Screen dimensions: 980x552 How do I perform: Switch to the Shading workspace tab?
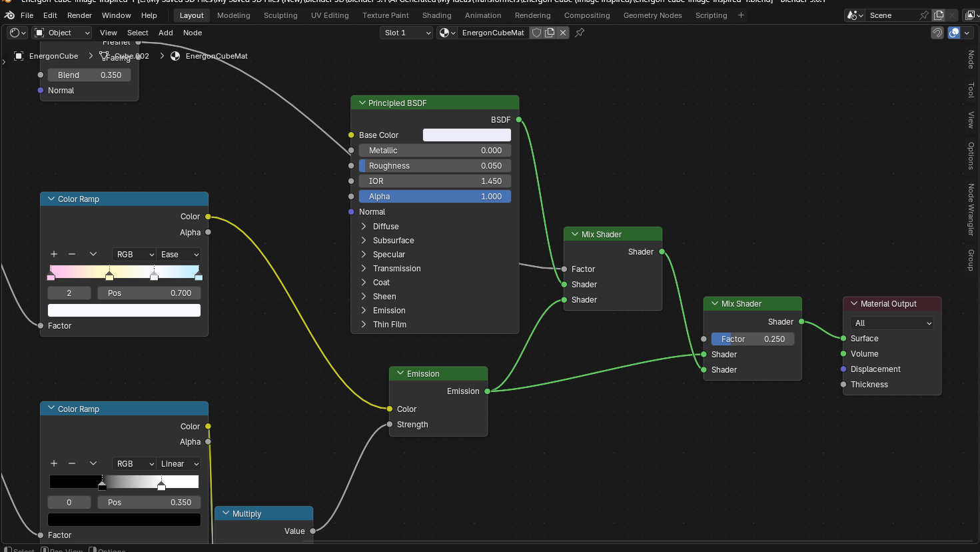(436, 15)
